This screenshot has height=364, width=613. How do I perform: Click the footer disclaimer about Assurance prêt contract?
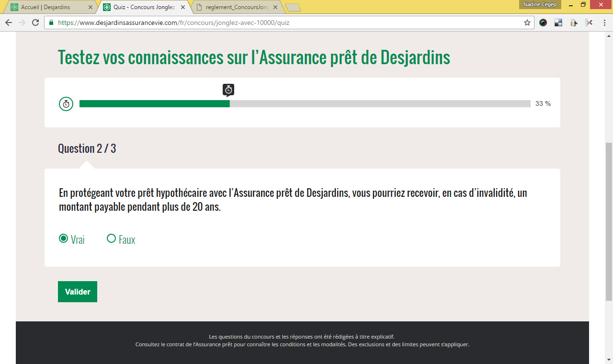coord(302,344)
